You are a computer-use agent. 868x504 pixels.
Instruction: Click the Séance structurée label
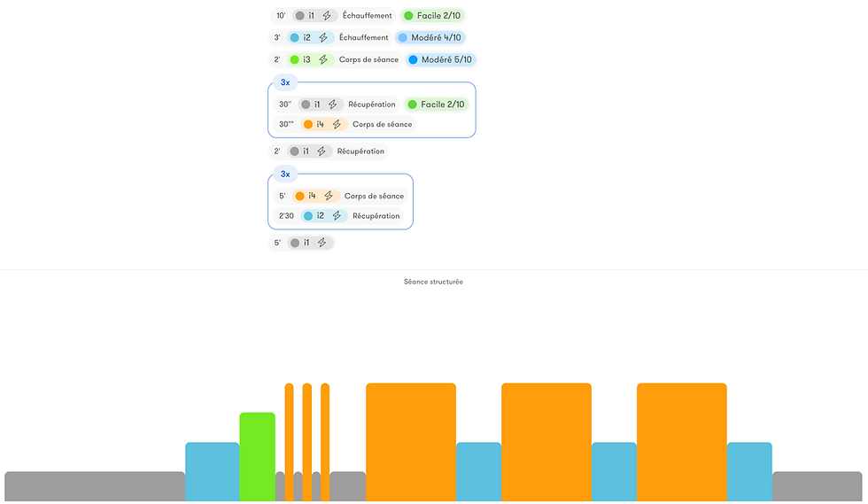(x=433, y=282)
